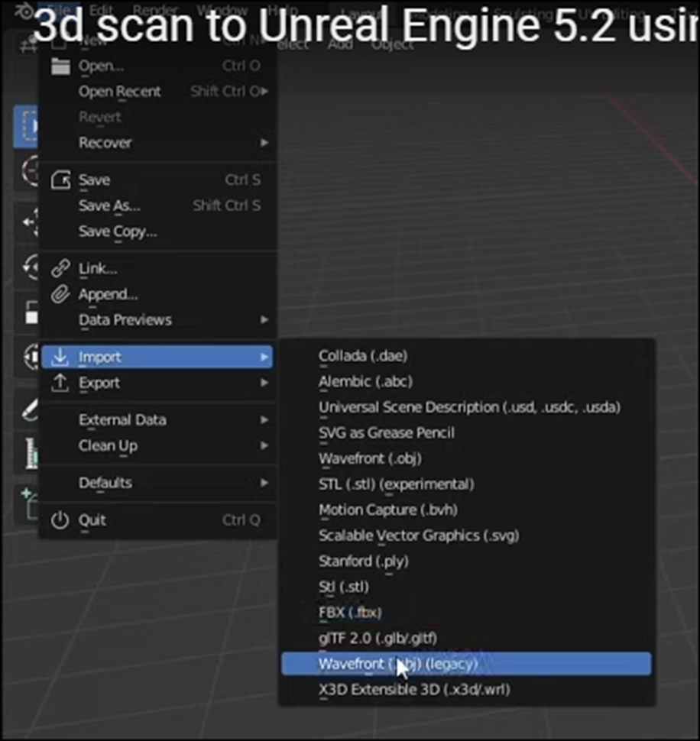The width and height of the screenshot is (700, 741).
Task: Click the Open folder icon
Action: pos(60,66)
